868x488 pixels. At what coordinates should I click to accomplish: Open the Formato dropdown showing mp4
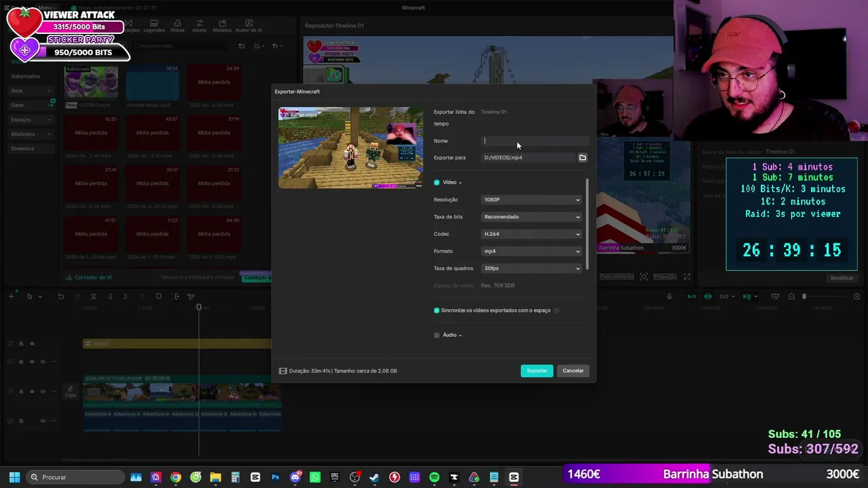532,251
